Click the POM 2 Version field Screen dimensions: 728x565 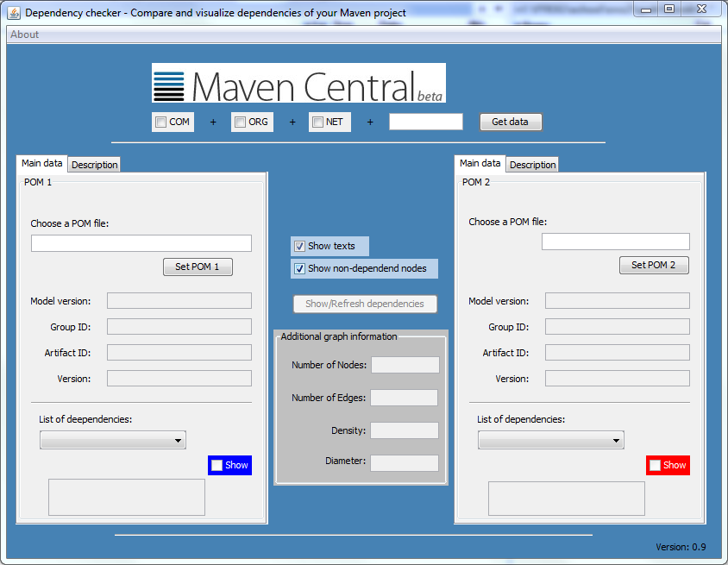(618, 379)
